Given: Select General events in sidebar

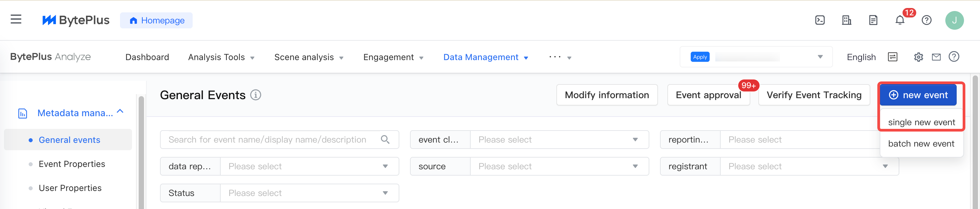Looking at the screenshot, I should click(68, 140).
